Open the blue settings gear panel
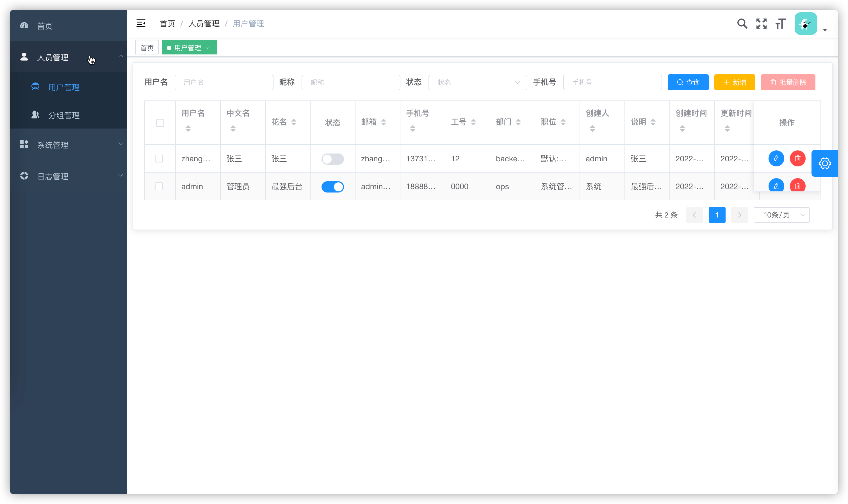Viewport: 848px width, 504px height. pyautogui.click(x=825, y=163)
